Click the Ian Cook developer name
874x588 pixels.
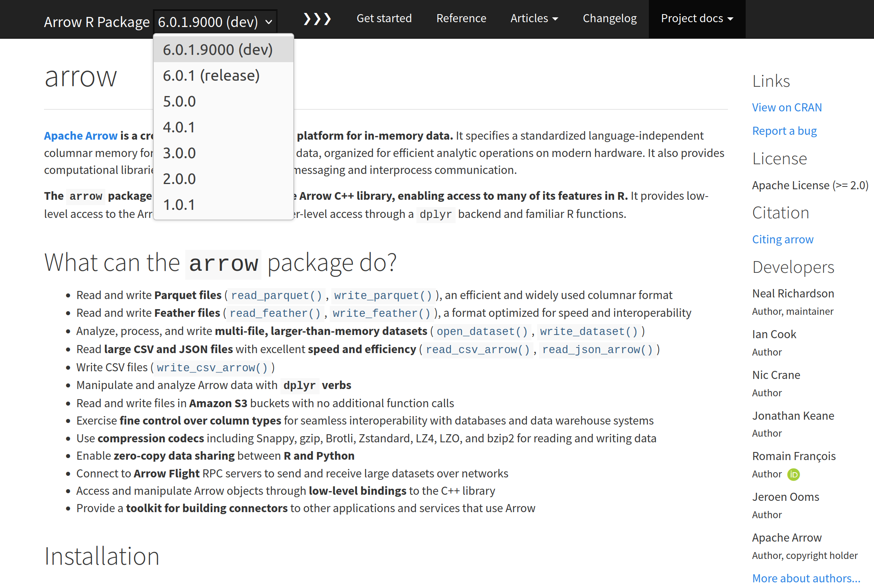[x=774, y=334]
